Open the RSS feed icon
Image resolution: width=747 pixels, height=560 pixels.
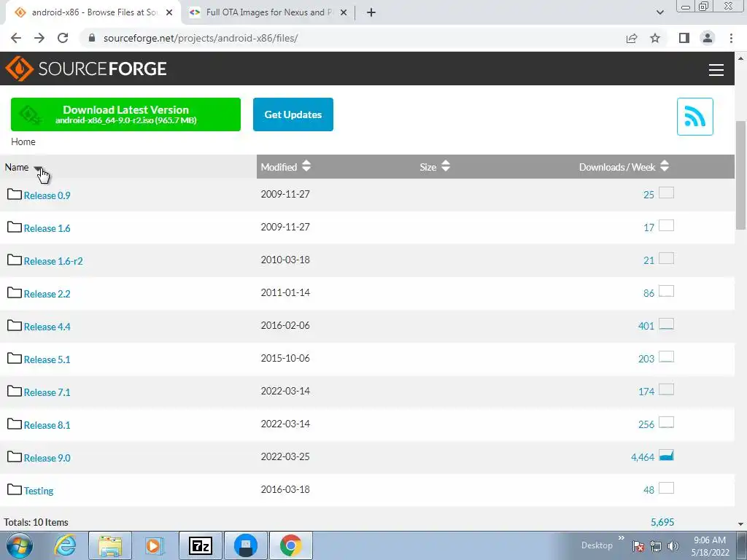(694, 117)
